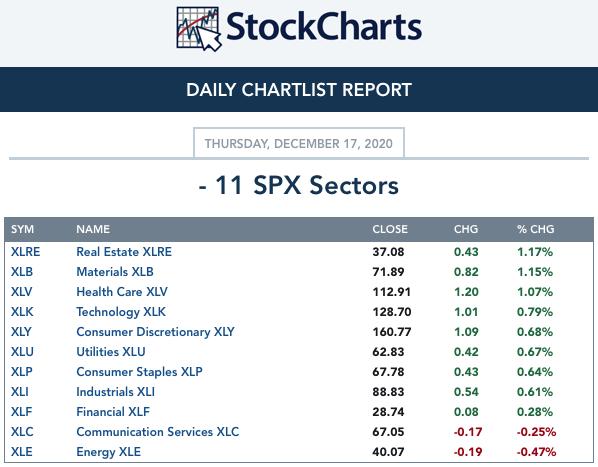Click the XLE symbol link
Image resolution: width=598 pixels, height=467 pixels.
[x=21, y=452]
